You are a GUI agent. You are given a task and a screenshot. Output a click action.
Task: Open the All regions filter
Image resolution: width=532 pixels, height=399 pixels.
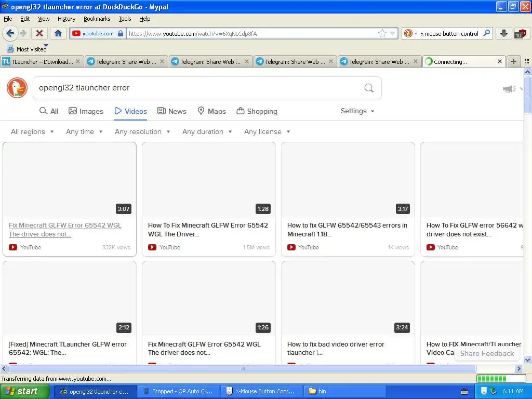(x=32, y=131)
